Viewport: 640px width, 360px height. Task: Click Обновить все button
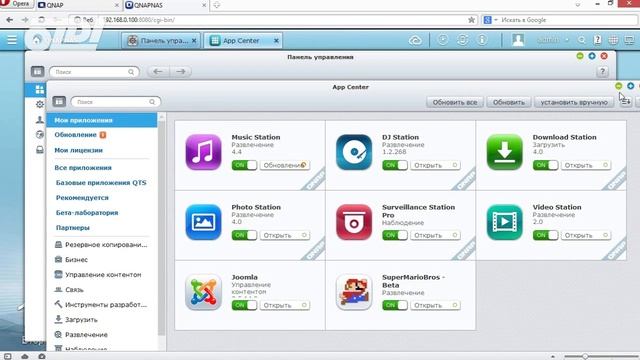click(x=455, y=102)
